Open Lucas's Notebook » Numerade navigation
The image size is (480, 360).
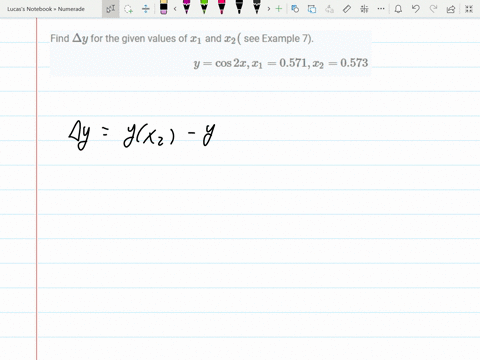46,9
